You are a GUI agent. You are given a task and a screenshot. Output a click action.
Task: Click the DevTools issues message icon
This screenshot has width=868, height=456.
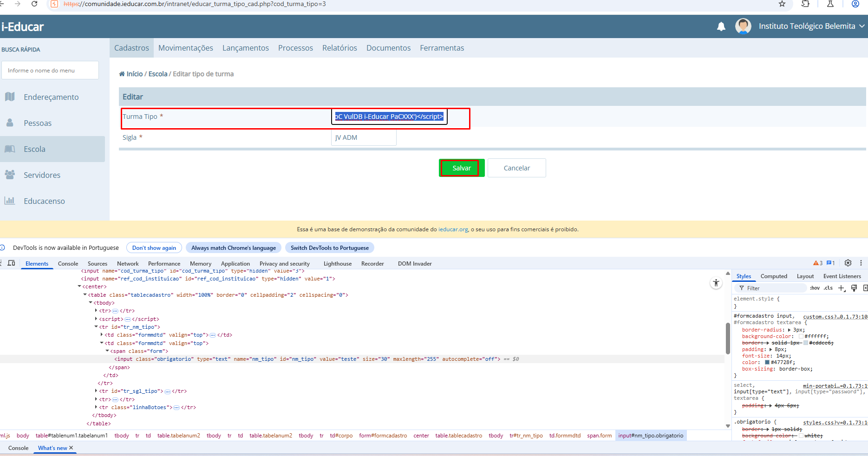click(x=831, y=263)
